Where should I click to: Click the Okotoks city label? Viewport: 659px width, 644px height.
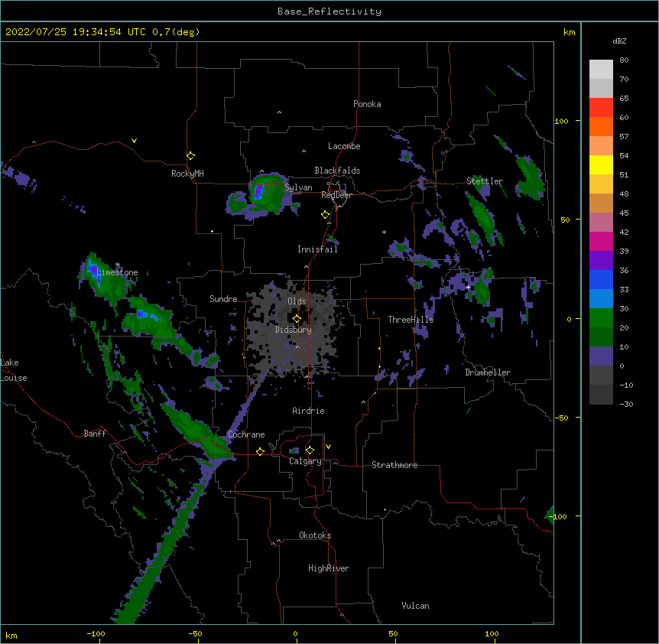point(315,535)
